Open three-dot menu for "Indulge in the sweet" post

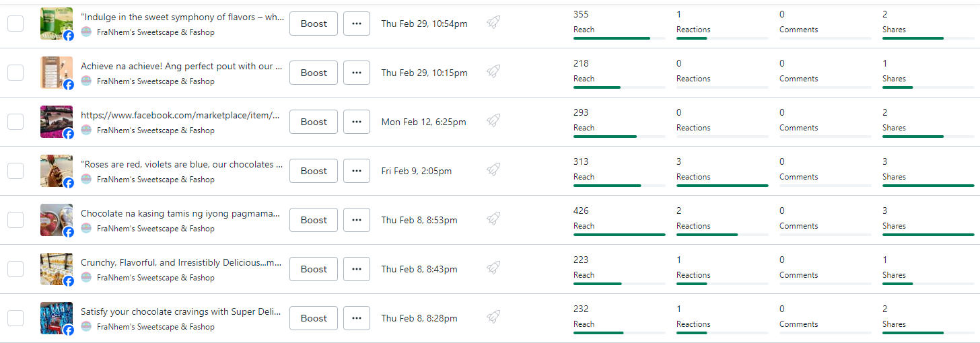click(x=357, y=24)
